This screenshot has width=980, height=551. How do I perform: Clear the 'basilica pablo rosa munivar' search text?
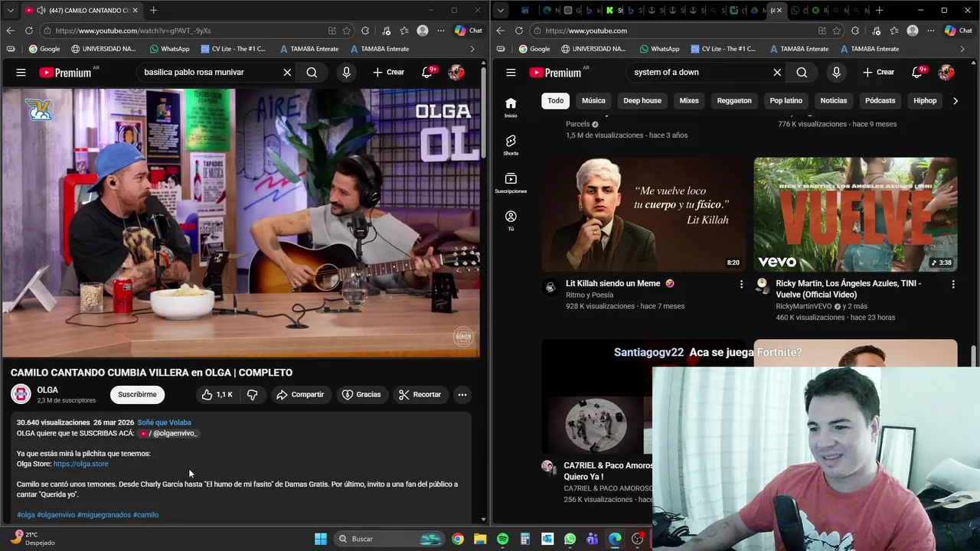coord(287,72)
